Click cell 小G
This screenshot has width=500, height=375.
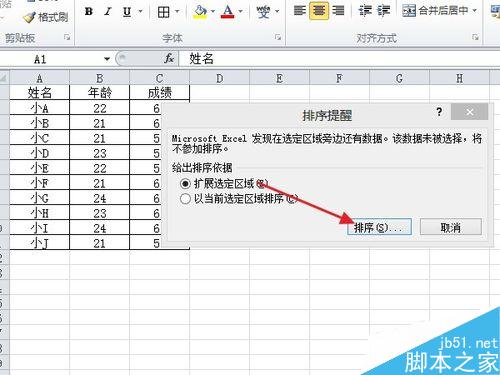tap(40, 198)
